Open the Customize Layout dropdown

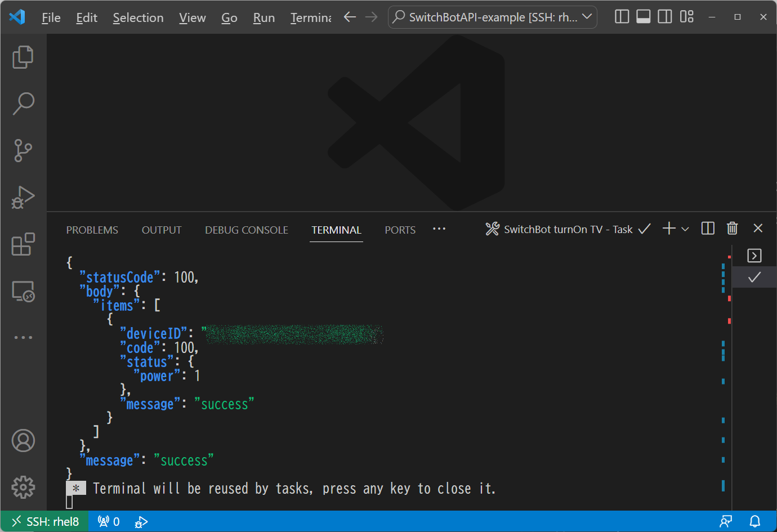(686, 16)
